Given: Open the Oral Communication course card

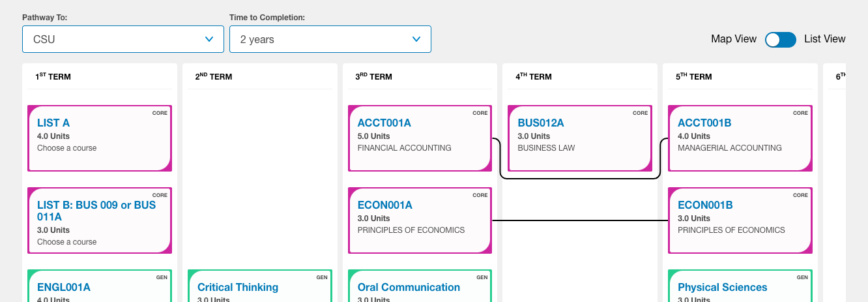Looking at the screenshot, I should pyautogui.click(x=420, y=287).
